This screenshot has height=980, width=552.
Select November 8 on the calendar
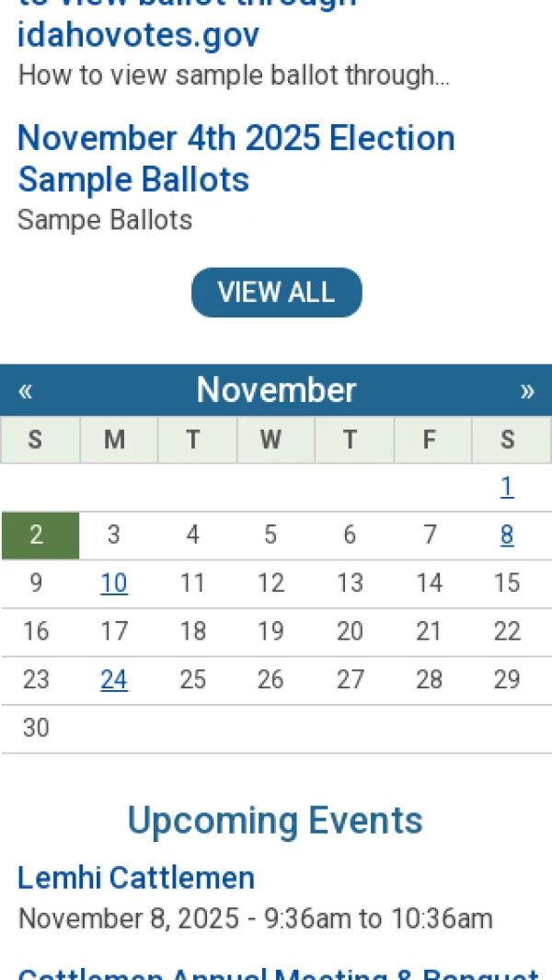[507, 535]
